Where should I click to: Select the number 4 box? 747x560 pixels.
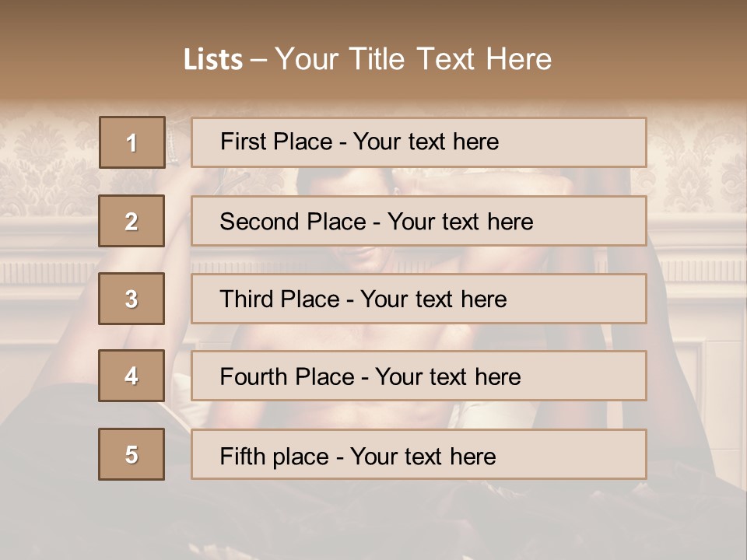[x=132, y=376]
